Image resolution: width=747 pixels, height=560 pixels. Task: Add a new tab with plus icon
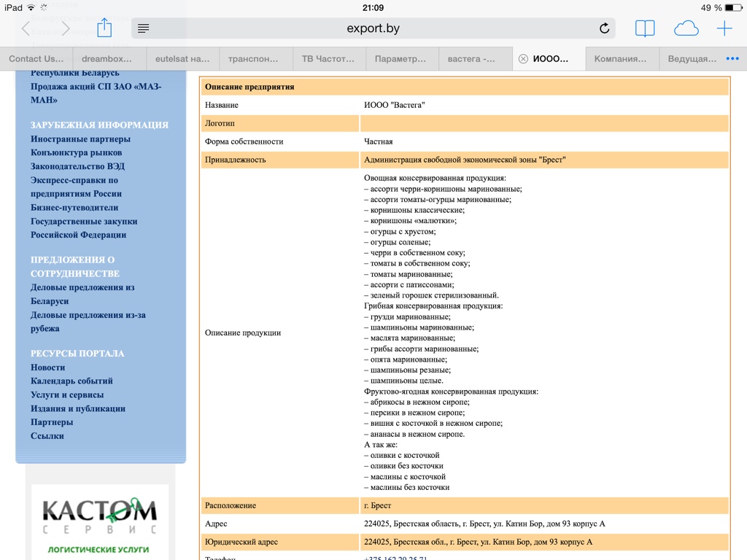point(724,28)
